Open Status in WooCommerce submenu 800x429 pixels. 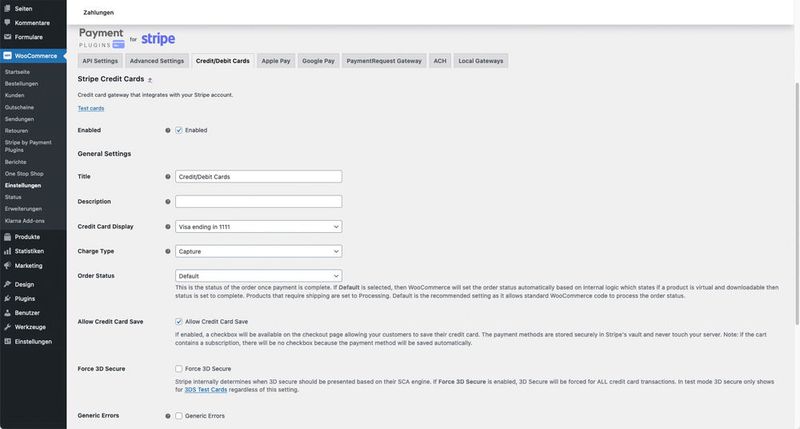[x=13, y=197]
